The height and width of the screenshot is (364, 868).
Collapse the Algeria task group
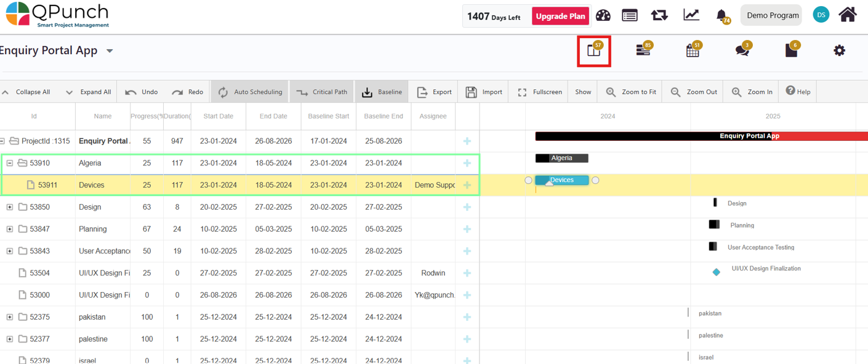[10, 163]
